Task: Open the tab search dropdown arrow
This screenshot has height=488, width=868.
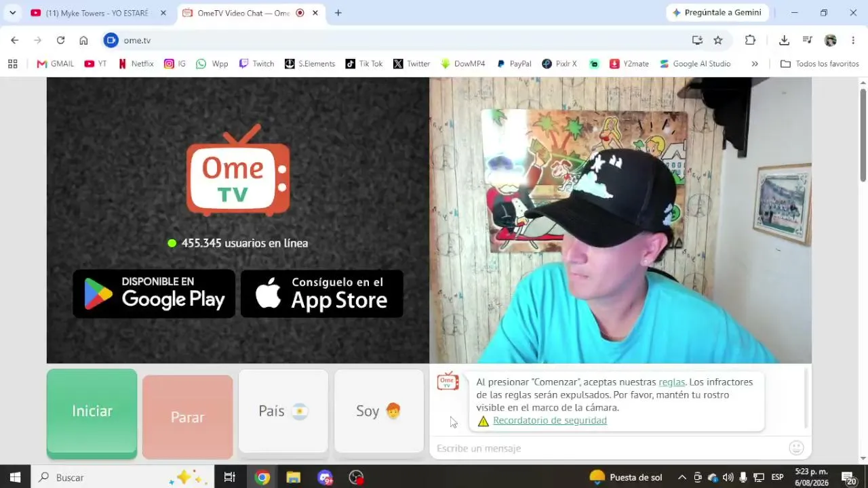Action: tap(12, 13)
